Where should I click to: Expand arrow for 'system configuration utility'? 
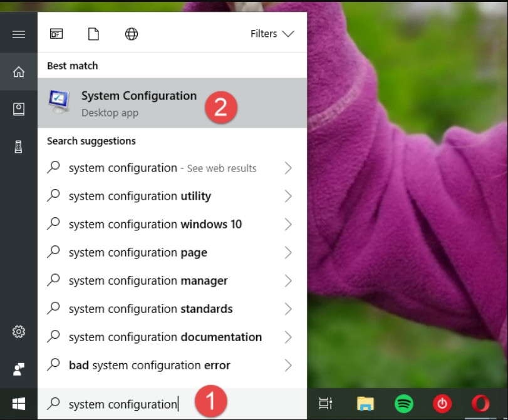288,197
